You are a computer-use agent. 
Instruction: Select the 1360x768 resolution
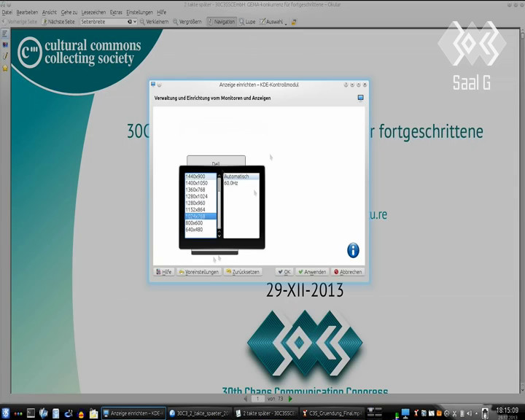tap(201, 190)
